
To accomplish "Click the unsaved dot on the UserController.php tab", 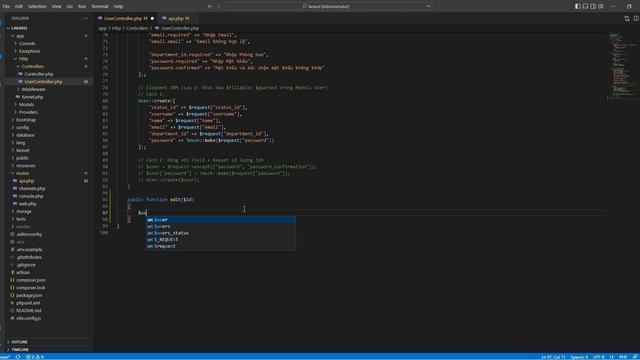I will tap(152, 18).
